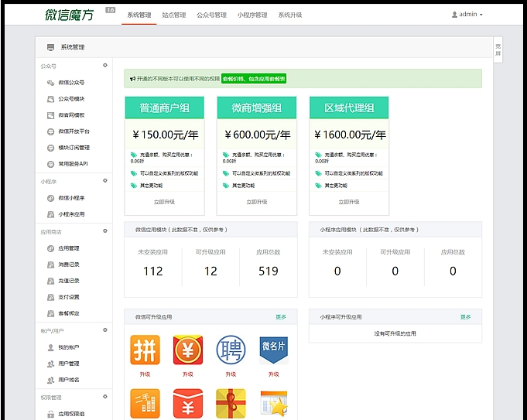Click the 拼 app icon
The image size is (527, 420).
tap(144, 350)
